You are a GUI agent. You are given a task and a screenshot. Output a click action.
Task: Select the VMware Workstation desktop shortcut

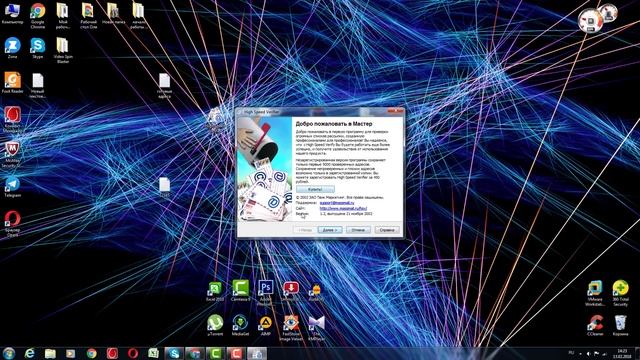point(595,293)
